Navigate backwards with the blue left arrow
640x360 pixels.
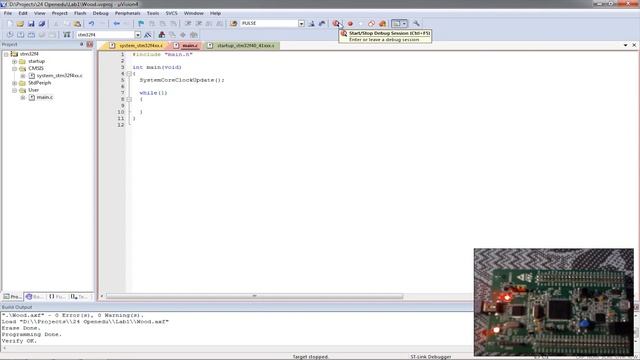coord(116,24)
